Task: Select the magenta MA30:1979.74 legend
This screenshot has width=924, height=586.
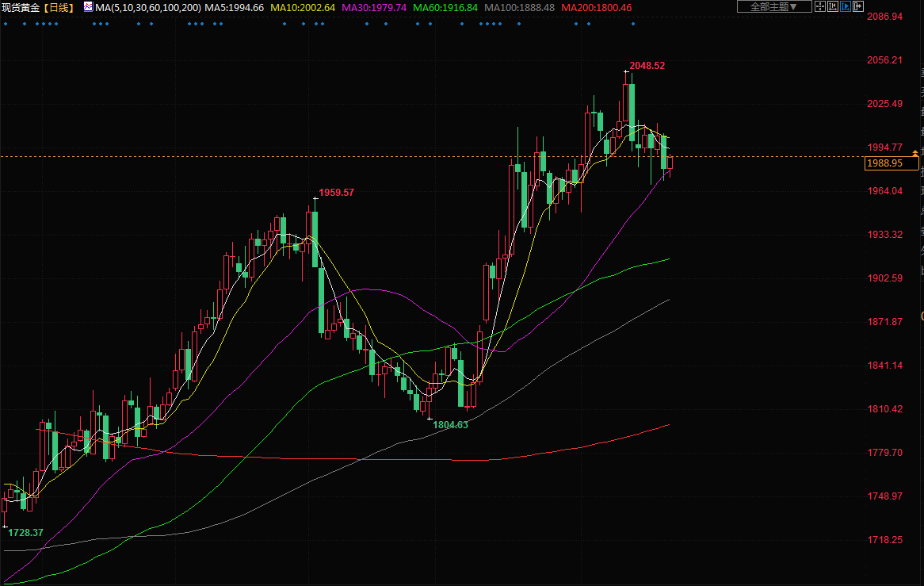Action: (x=374, y=7)
